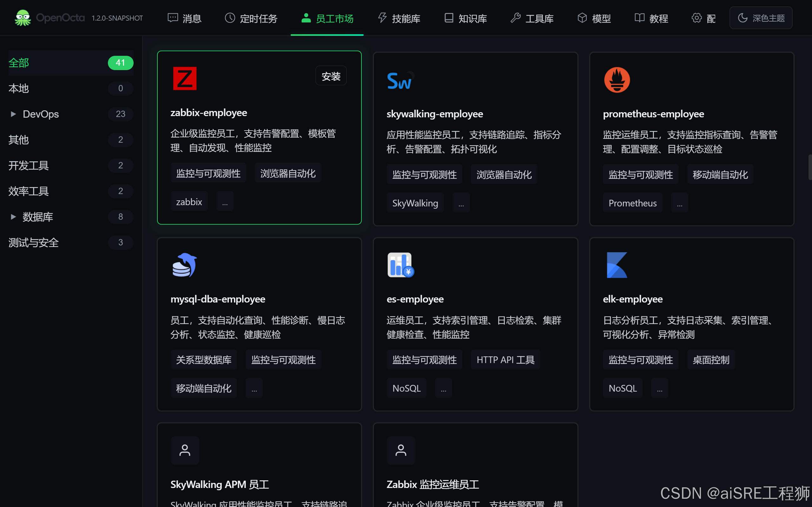
Task: Click the mysql-dba-employee dolphin icon
Action: click(x=185, y=265)
